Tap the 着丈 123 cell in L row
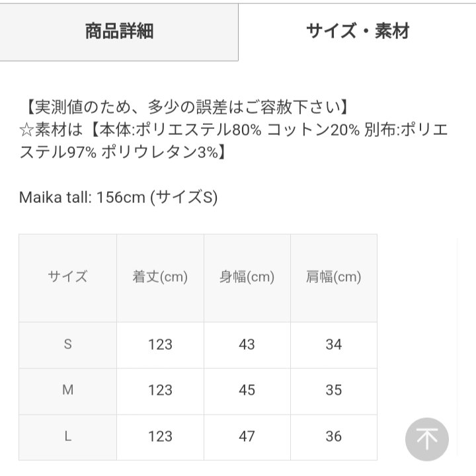The height and width of the screenshot is (476, 476). [x=160, y=436]
